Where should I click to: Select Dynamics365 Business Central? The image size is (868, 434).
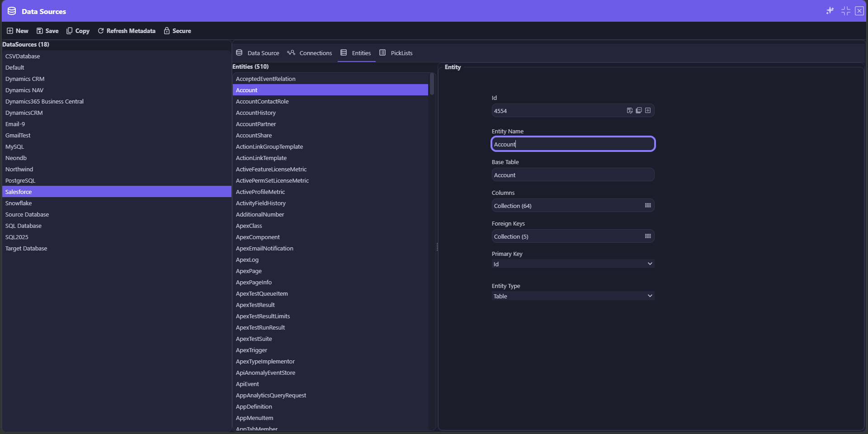pyautogui.click(x=117, y=101)
